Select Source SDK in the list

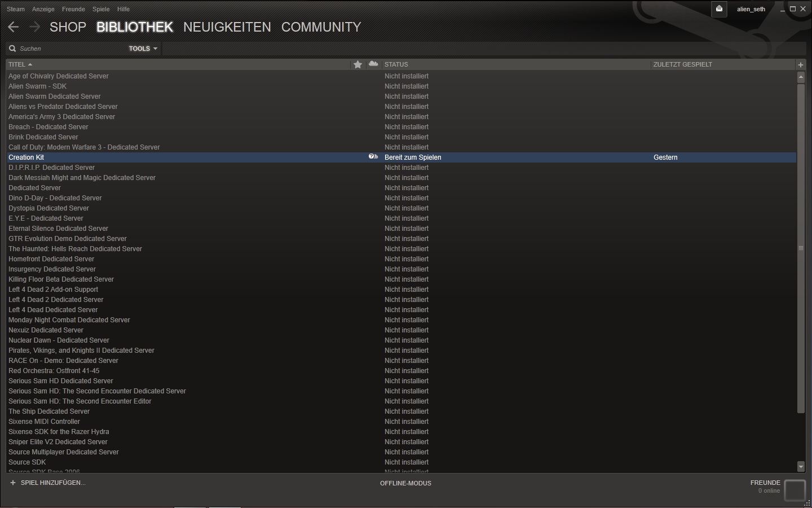[27, 462]
